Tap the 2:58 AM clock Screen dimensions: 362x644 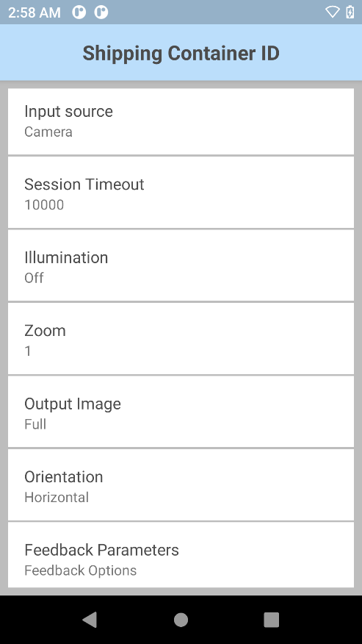pos(35,12)
